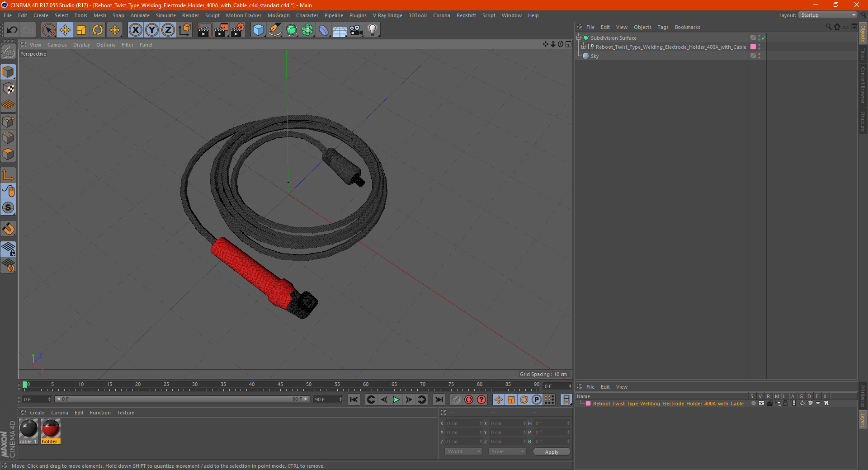Select the cable_1 material thumbnail
The image size is (868, 470).
point(28,431)
